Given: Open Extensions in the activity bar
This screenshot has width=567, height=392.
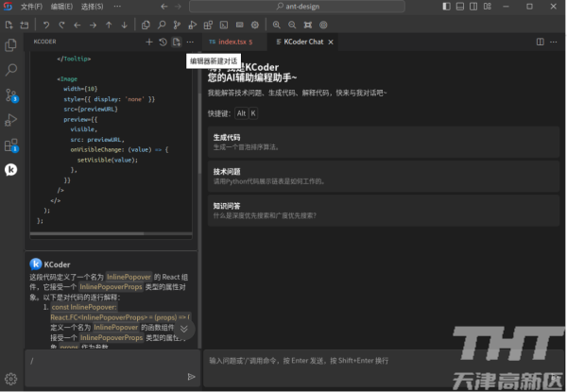Looking at the screenshot, I should click(11, 145).
